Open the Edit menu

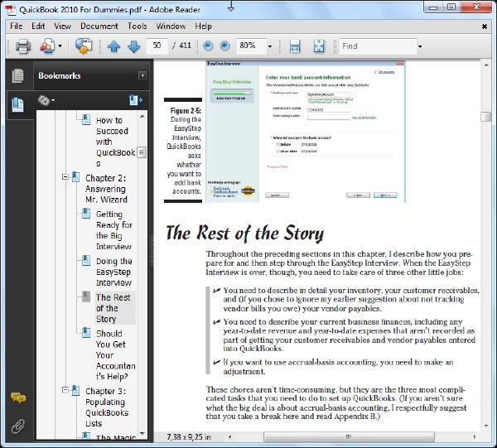pyautogui.click(x=38, y=26)
